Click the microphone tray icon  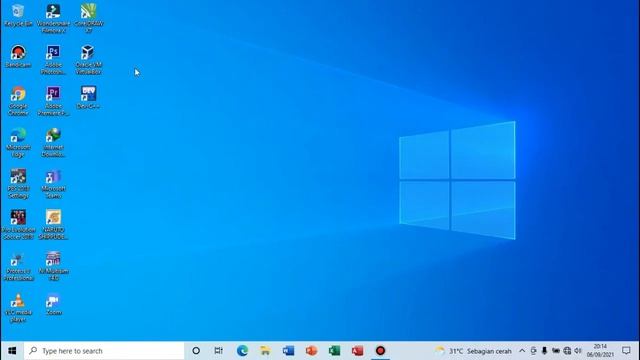point(544,351)
